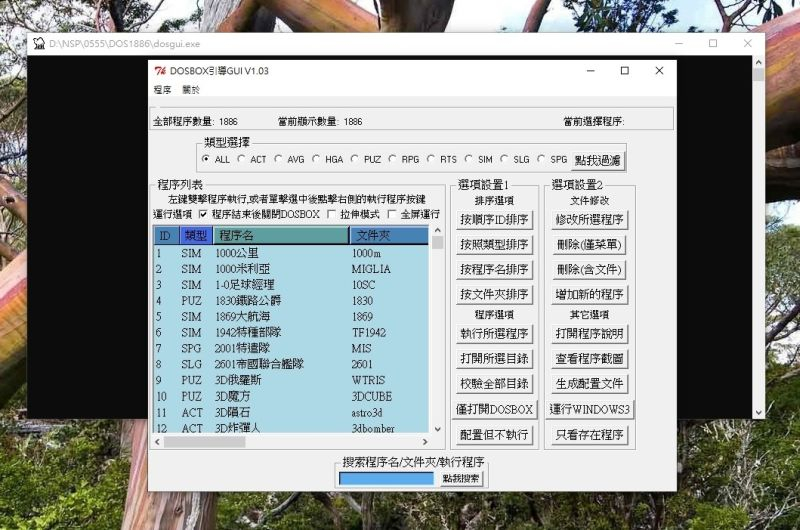The width and height of the screenshot is (800, 530).
Task: Select the RTS type radio button
Action: pos(431,159)
